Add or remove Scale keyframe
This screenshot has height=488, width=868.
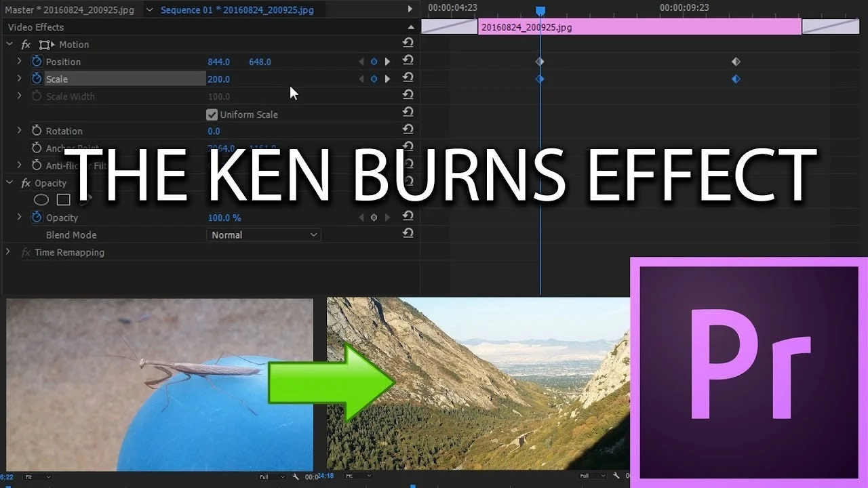(374, 79)
